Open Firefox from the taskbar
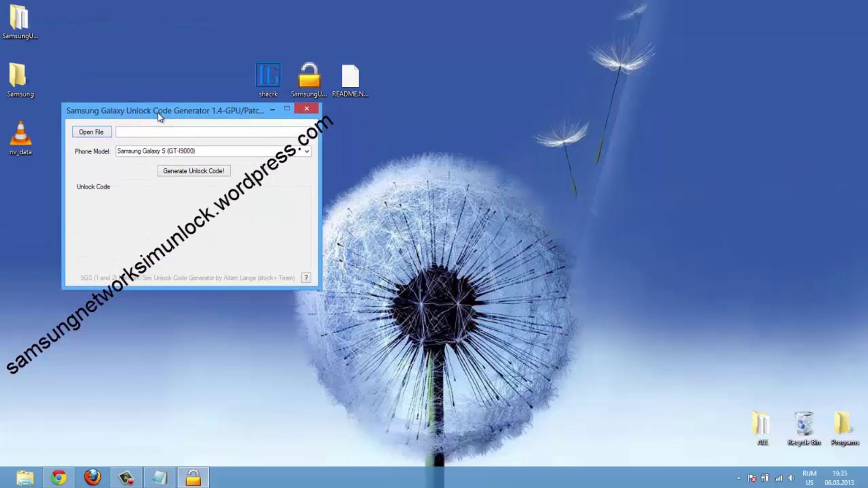This screenshot has height=488, width=868. 92,477
